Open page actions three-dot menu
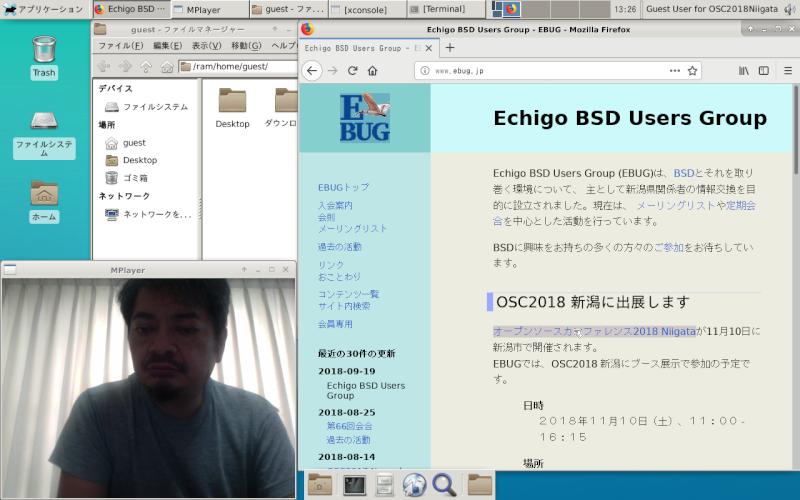 [x=674, y=71]
